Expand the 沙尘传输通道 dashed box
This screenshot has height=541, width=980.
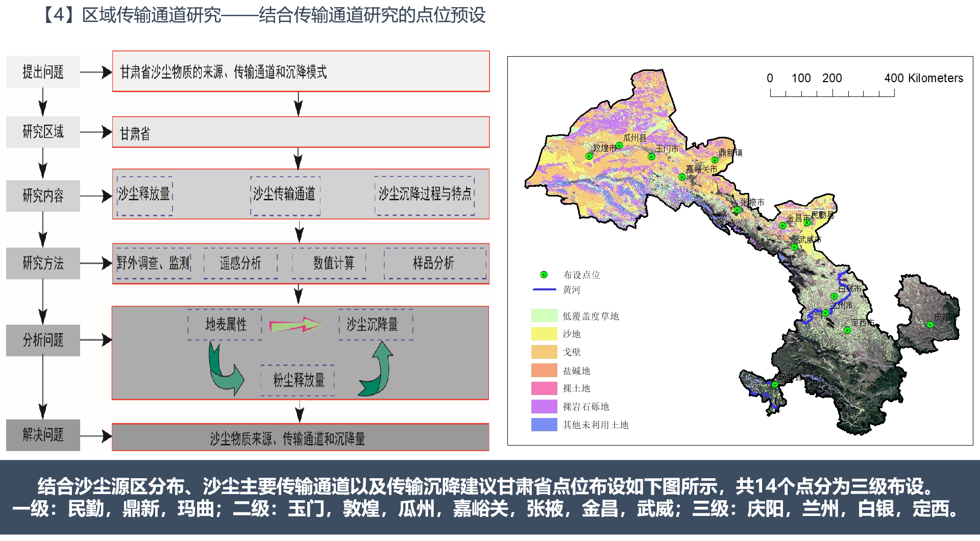coord(285,194)
